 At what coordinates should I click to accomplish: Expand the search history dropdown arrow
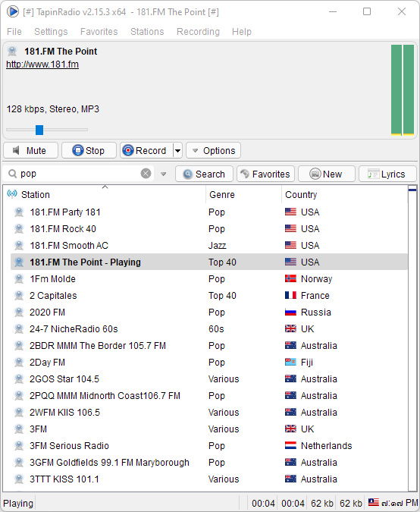(164, 174)
